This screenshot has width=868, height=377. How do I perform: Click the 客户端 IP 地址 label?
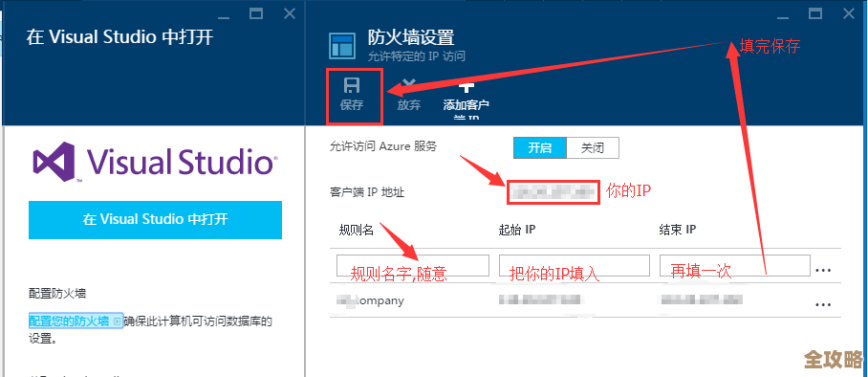367,191
